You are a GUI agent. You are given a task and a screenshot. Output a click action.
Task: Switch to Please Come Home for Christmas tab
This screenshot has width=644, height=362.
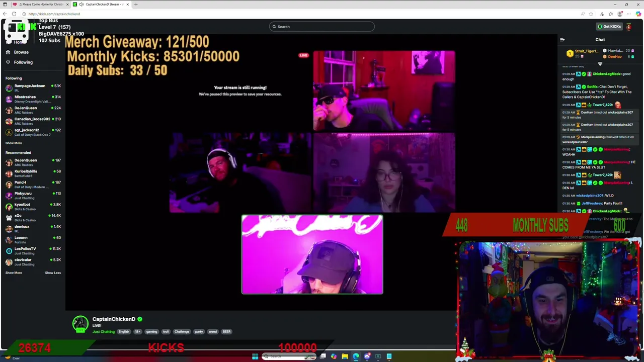coord(40,4)
